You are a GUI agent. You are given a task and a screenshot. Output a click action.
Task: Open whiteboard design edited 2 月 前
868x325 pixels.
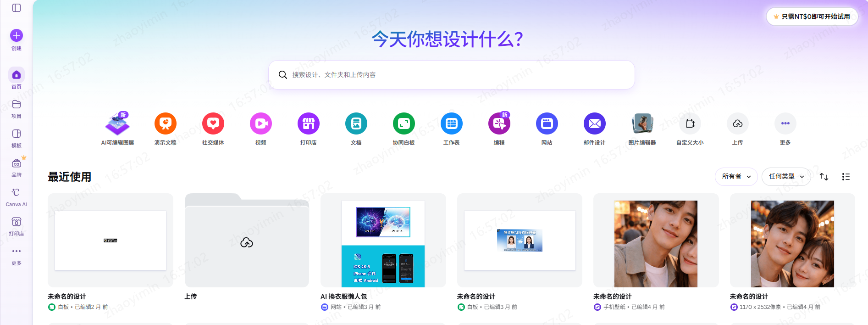pyautogui.click(x=111, y=240)
